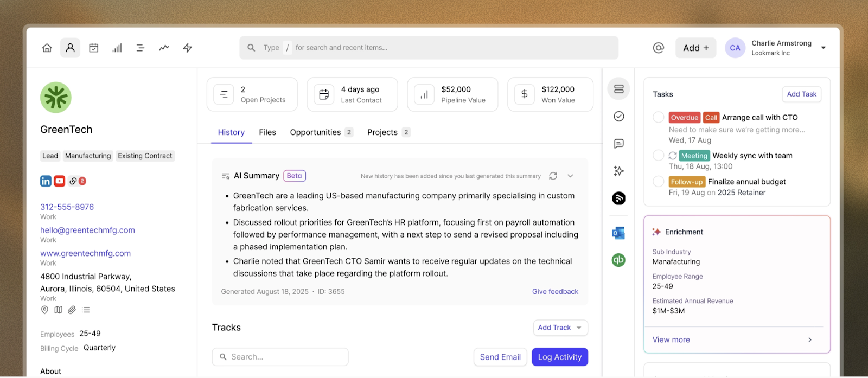Open the extra links icon with badge 2

point(78,181)
